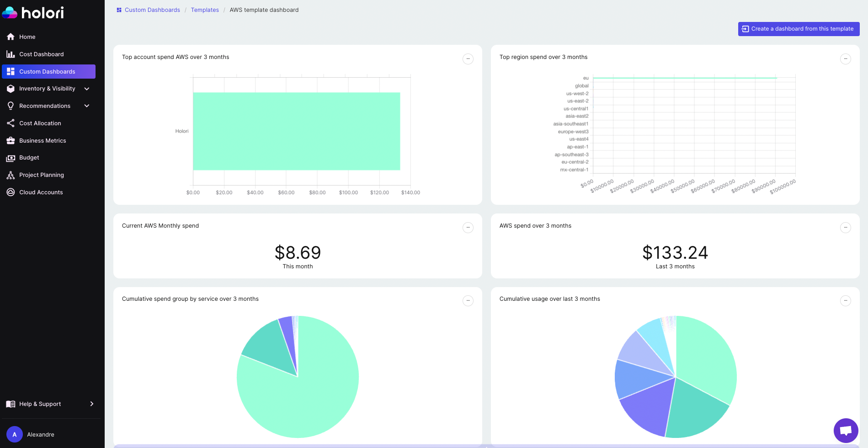Click the Custom Dashboards grid icon in sidebar
The height and width of the screenshot is (448, 868).
coord(11,71)
